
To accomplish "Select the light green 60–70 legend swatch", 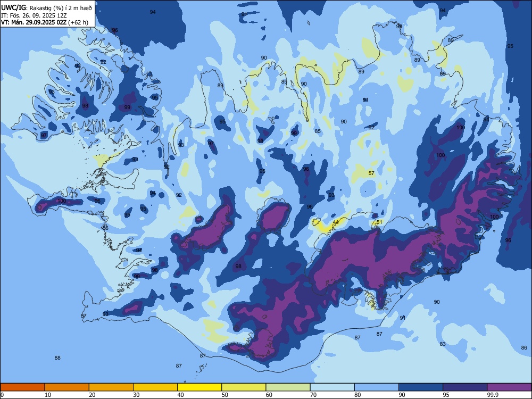I will (288, 387).
